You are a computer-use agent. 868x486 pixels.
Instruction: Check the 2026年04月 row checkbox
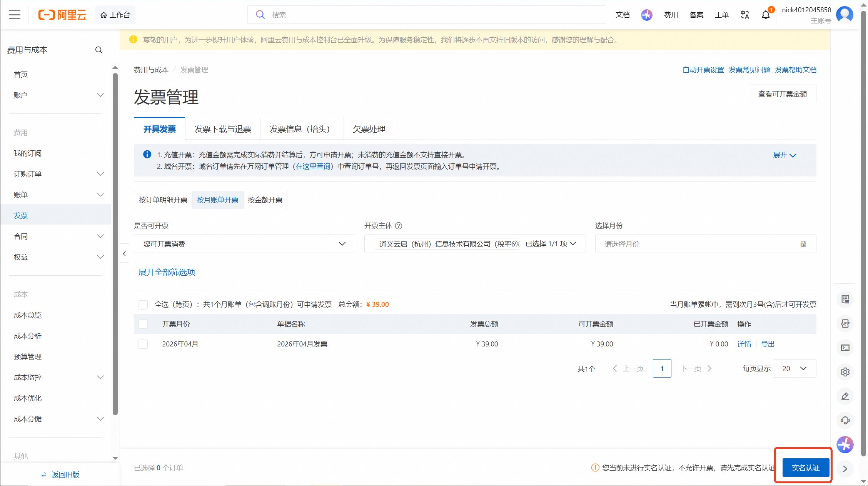[143, 344]
